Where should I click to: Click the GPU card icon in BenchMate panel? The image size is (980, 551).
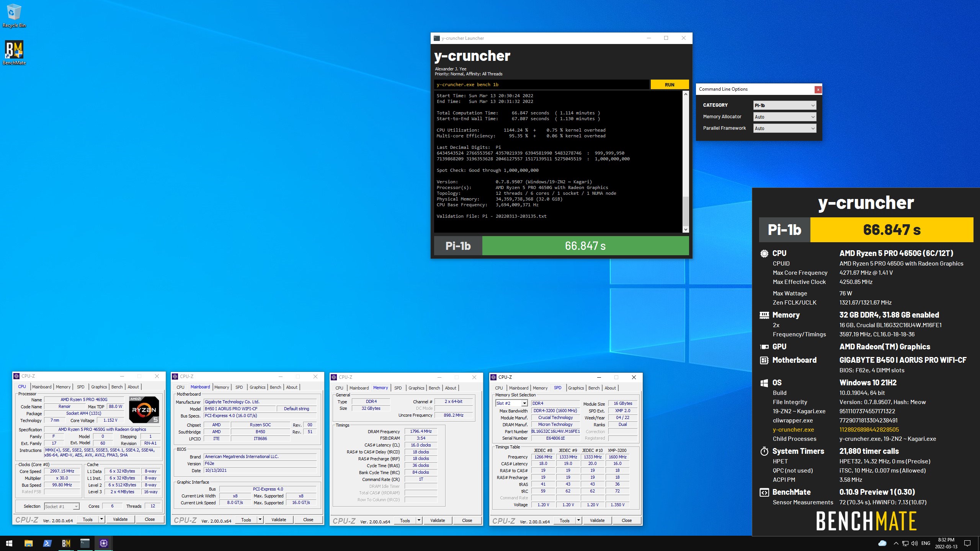coord(764,347)
